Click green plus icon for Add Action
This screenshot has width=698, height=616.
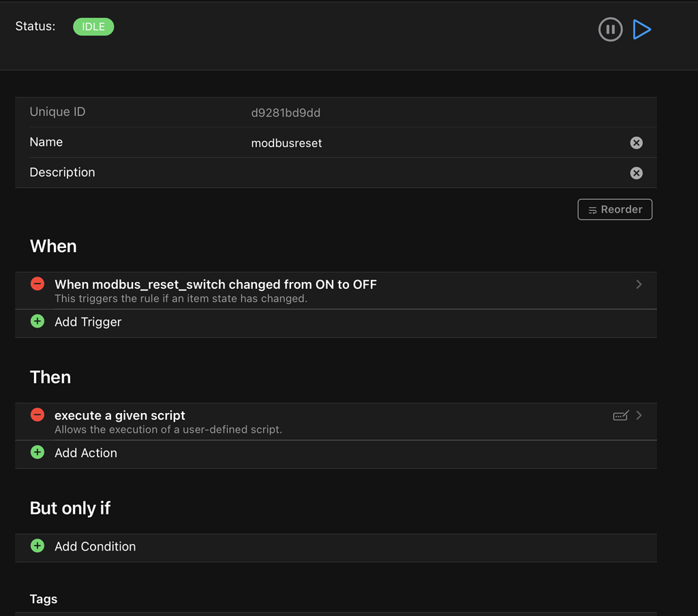point(37,452)
